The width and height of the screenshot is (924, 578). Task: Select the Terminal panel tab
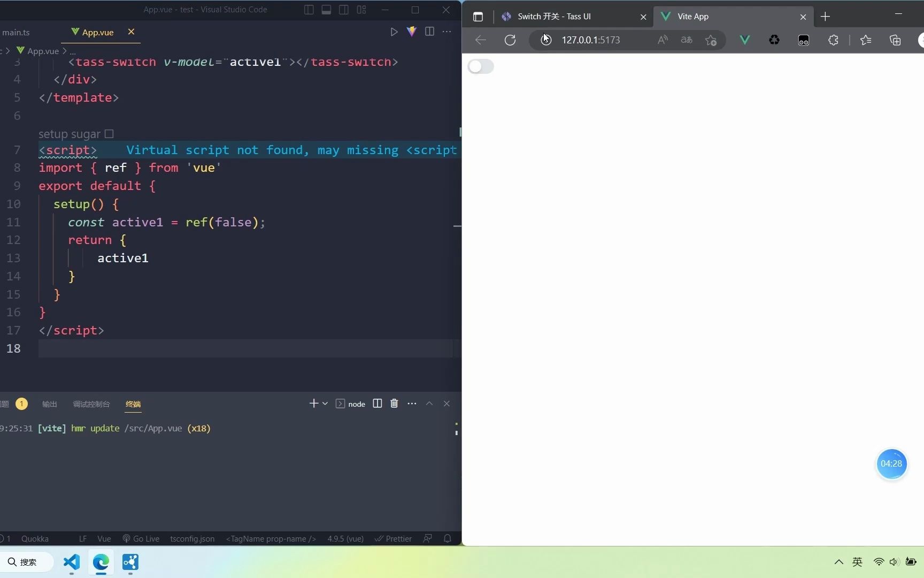coord(133,404)
